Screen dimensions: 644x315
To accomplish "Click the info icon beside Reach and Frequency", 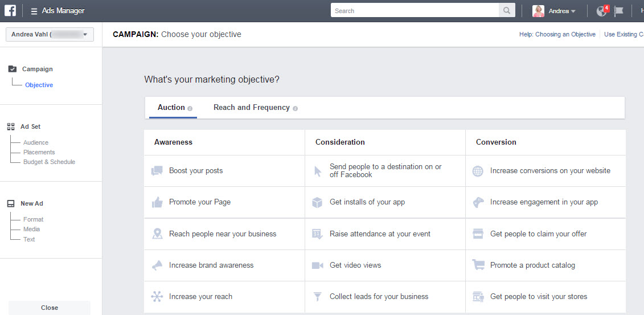I will pyautogui.click(x=295, y=108).
